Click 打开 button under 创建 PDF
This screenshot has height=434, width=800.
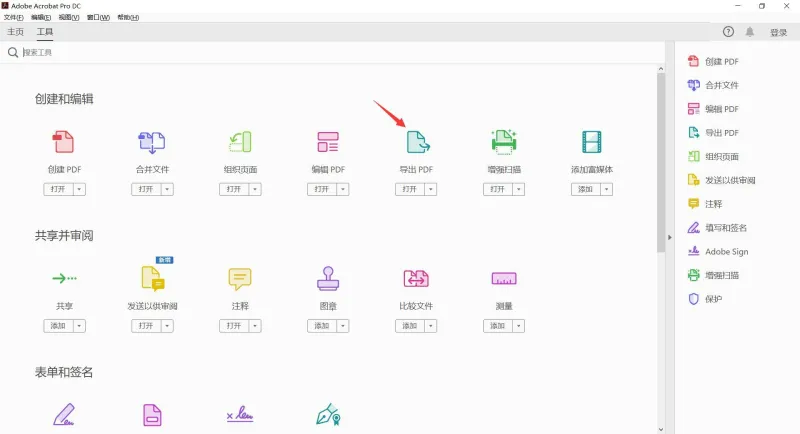pos(58,189)
